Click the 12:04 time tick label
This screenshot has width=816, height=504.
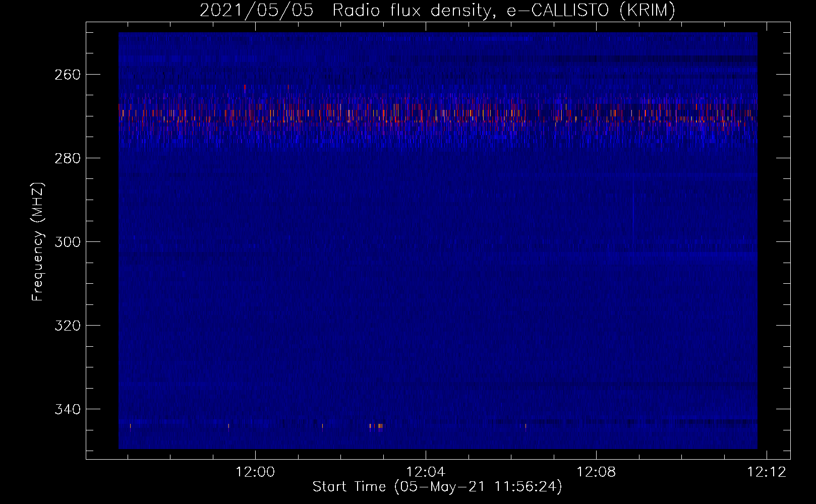point(426,472)
